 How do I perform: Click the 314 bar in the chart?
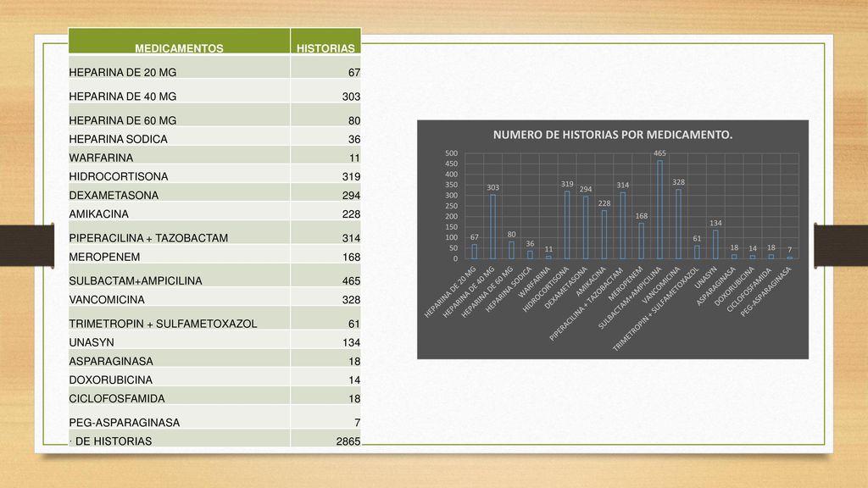click(x=623, y=225)
